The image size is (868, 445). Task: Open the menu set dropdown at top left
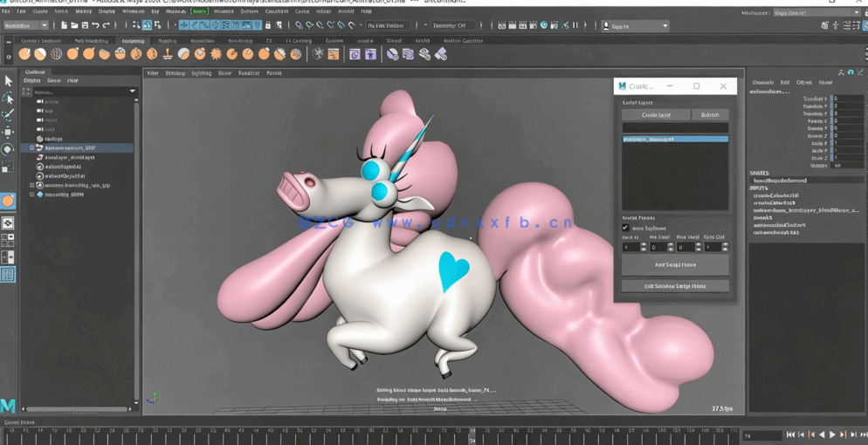(25, 26)
